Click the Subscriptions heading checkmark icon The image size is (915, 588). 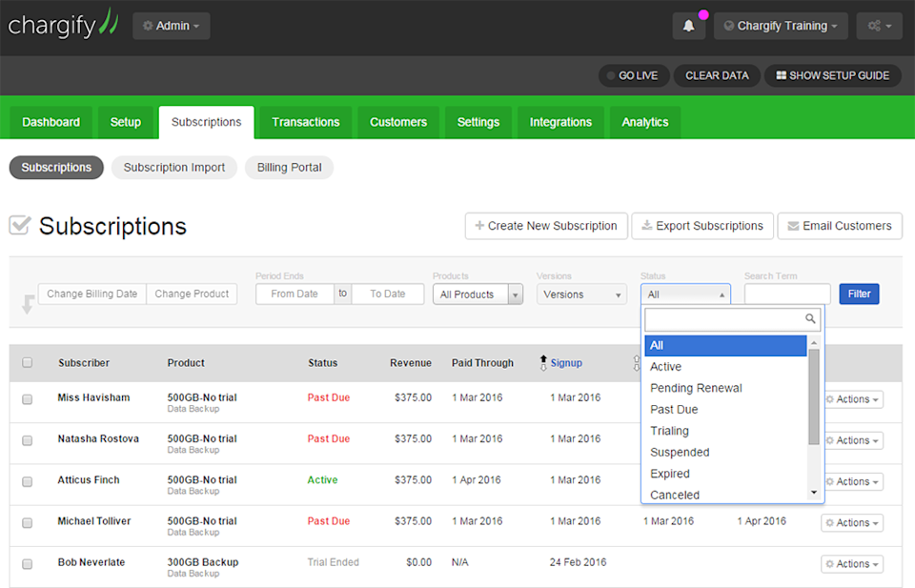pyautogui.click(x=20, y=225)
